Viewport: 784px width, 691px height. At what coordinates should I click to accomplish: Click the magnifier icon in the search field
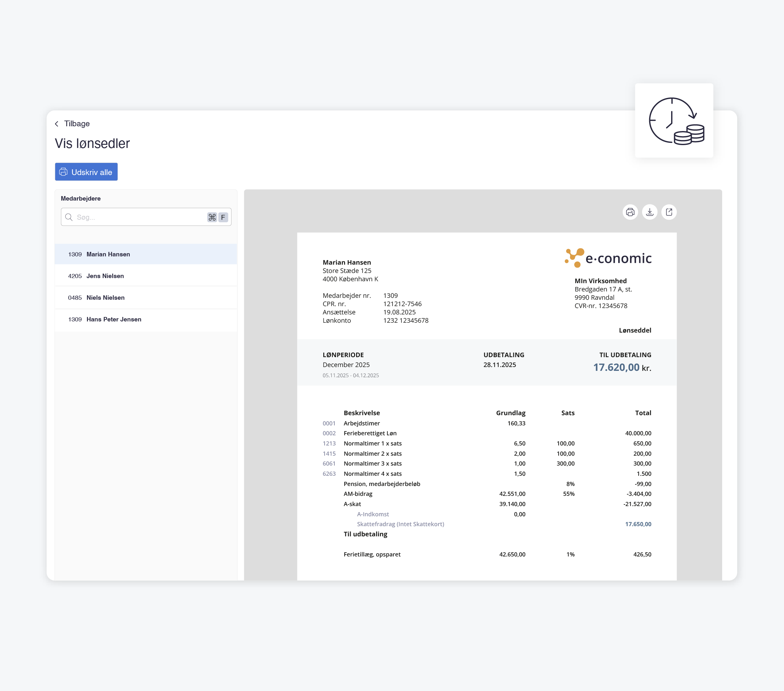tap(69, 217)
